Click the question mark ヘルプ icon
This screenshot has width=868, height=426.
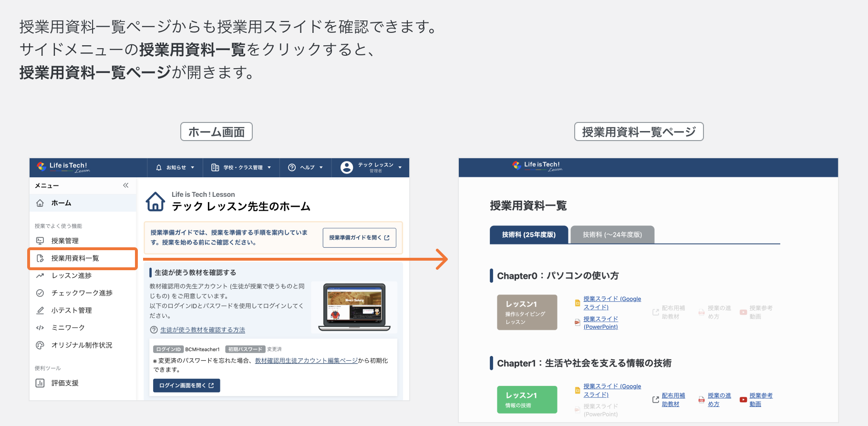point(292,168)
